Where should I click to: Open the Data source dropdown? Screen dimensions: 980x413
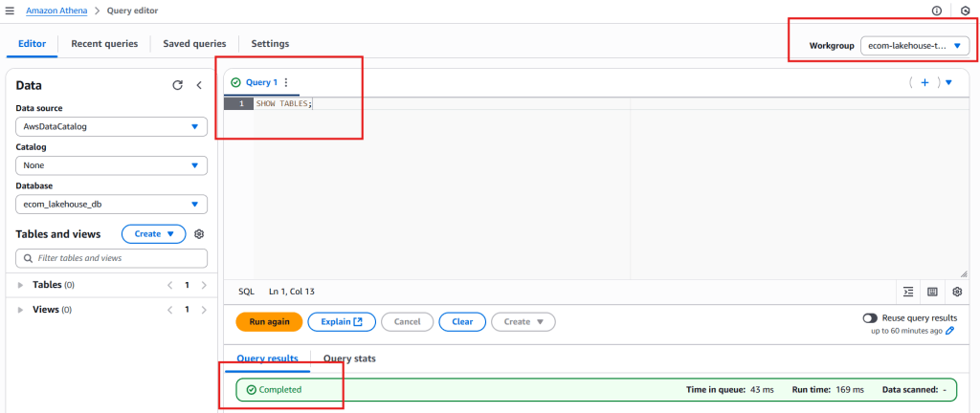tap(111, 126)
